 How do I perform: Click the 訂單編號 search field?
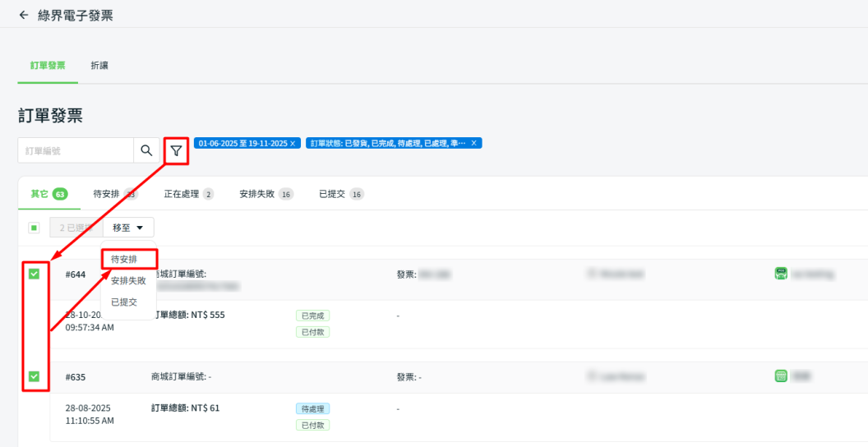(76, 150)
